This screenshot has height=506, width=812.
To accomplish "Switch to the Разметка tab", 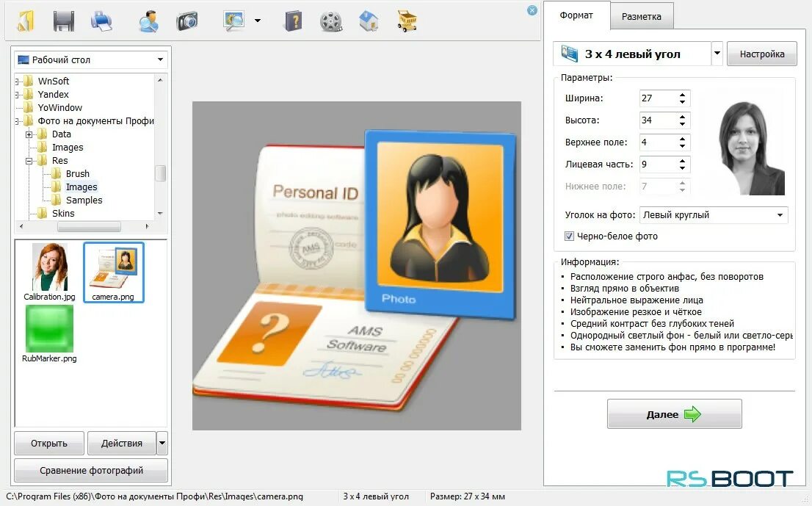I will (x=642, y=17).
